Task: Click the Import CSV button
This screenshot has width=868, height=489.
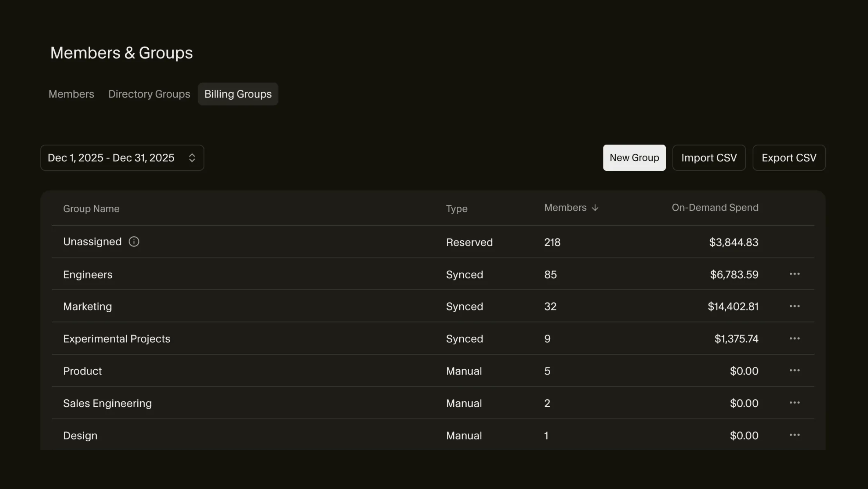Action: 709,158
